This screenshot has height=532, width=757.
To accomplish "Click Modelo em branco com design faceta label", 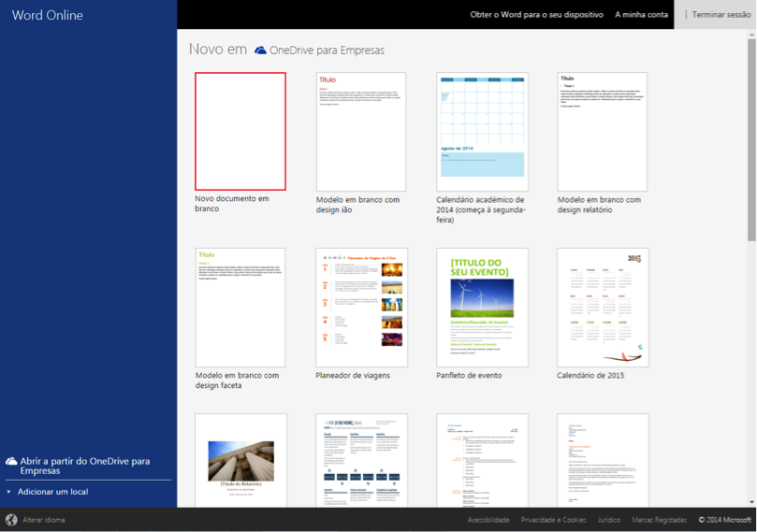I will (x=237, y=381).
